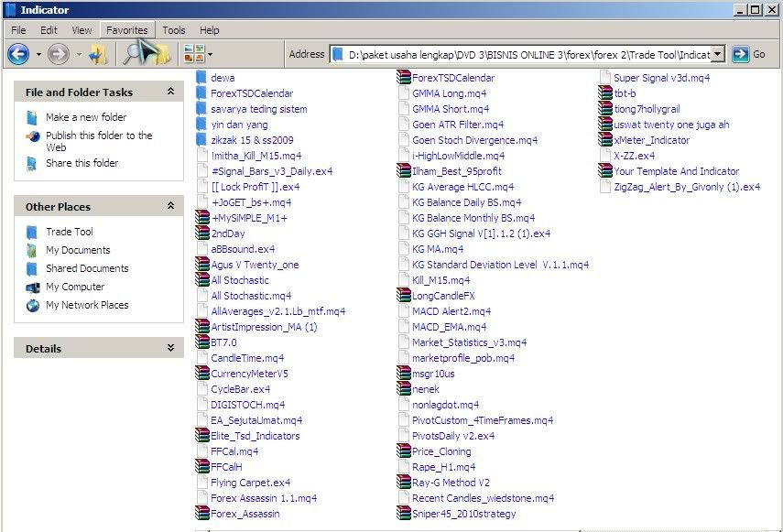Click Make a new folder link
The height and width of the screenshot is (532, 783).
[x=86, y=117]
